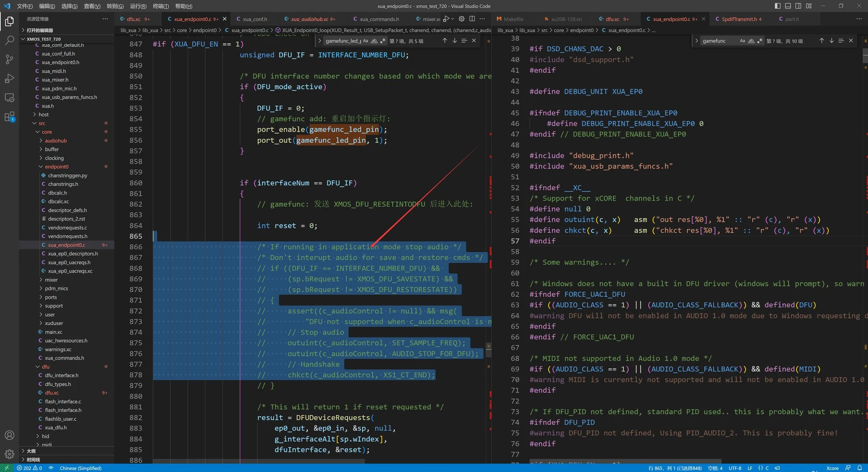Open the Accounts menu icon
Image resolution: width=868 pixels, height=472 pixels.
9,435
